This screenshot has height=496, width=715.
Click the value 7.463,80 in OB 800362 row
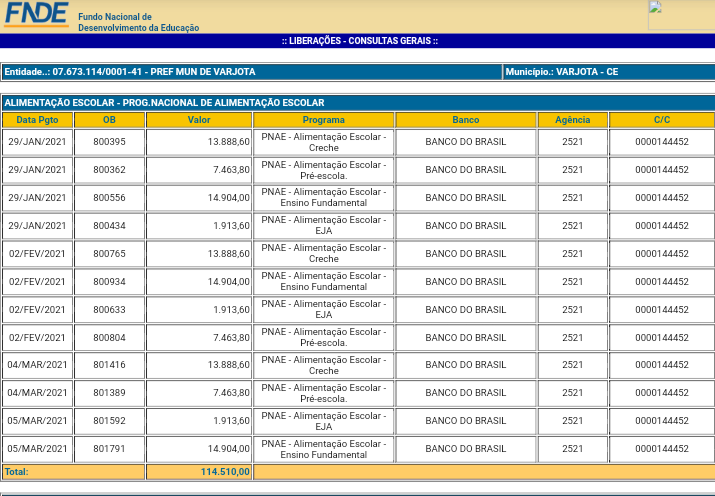pyautogui.click(x=231, y=170)
